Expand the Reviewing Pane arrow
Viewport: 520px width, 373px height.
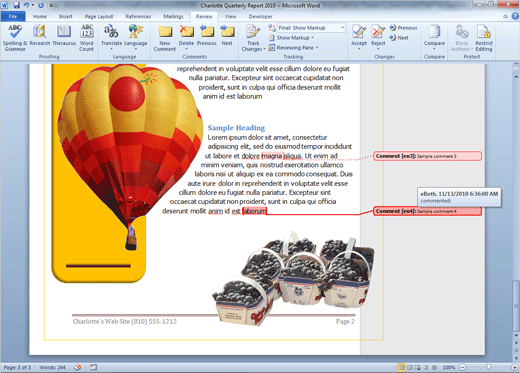click(317, 48)
